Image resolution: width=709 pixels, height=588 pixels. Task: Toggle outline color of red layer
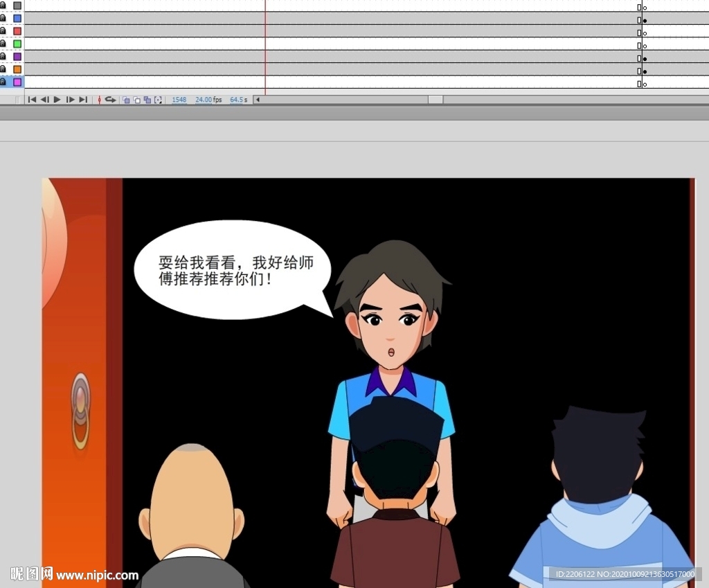(17, 31)
